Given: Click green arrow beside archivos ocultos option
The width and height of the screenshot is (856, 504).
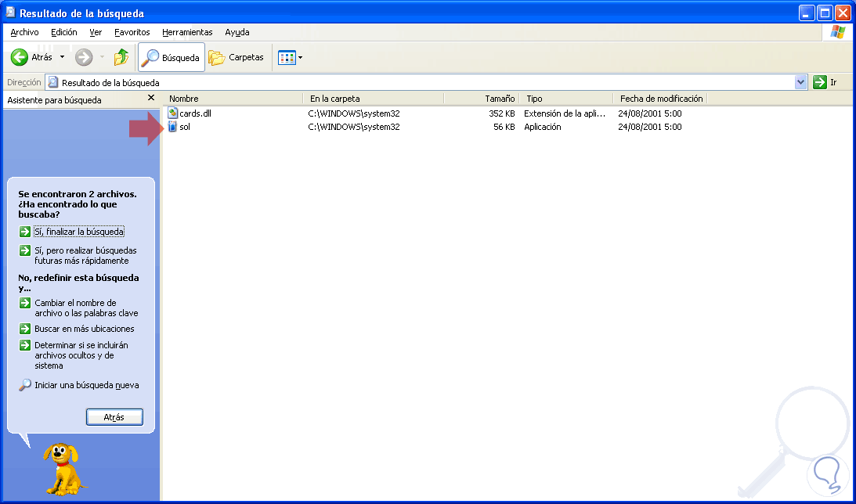Looking at the screenshot, I should point(24,345).
